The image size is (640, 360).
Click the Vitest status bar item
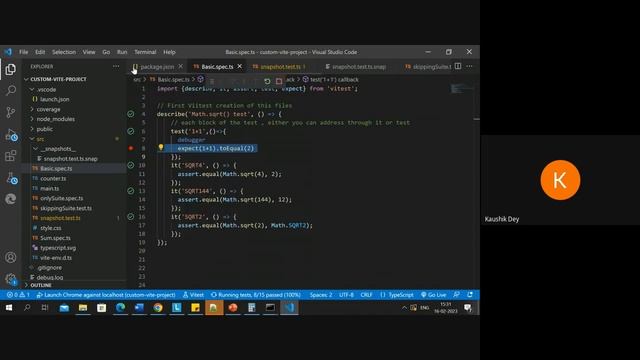click(193, 295)
